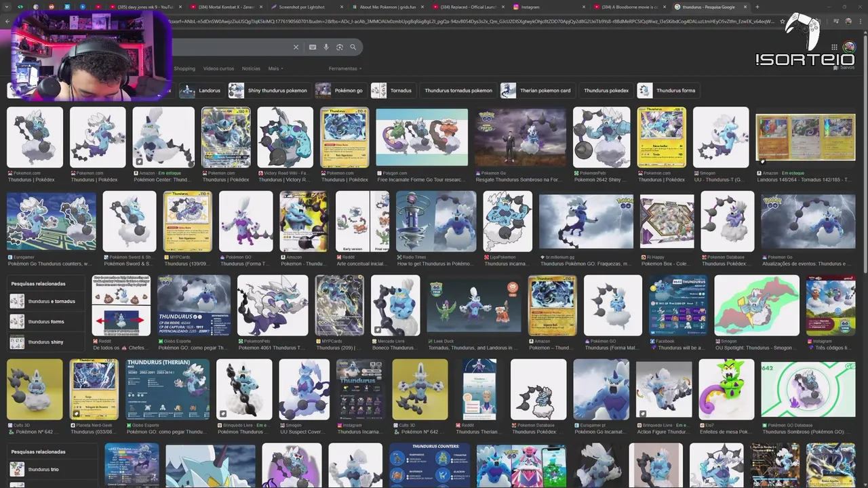Clear the Google search box with the X
868x488 pixels.
pos(296,47)
